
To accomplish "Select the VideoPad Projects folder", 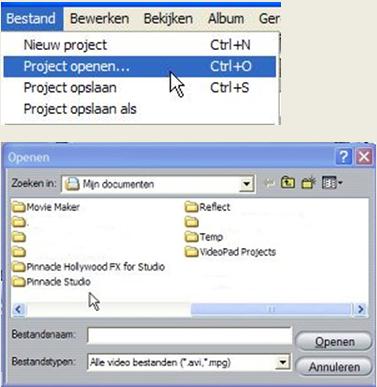I will tap(230, 252).
